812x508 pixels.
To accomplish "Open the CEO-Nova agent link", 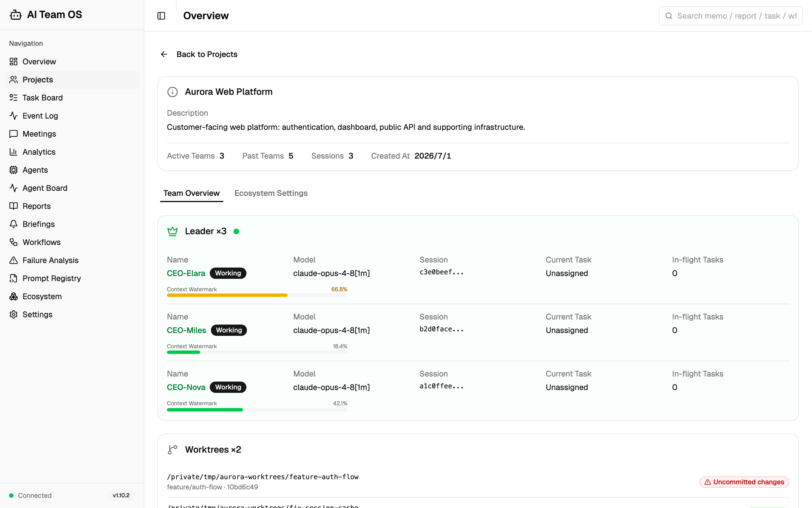I will pos(186,387).
